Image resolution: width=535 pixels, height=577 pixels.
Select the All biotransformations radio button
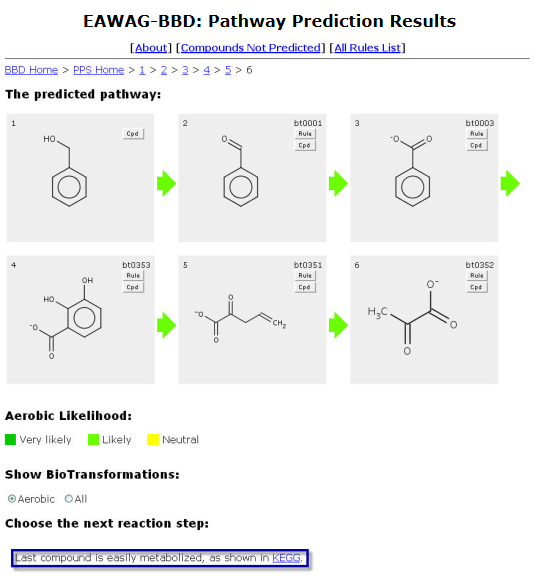tap(68, 499)
